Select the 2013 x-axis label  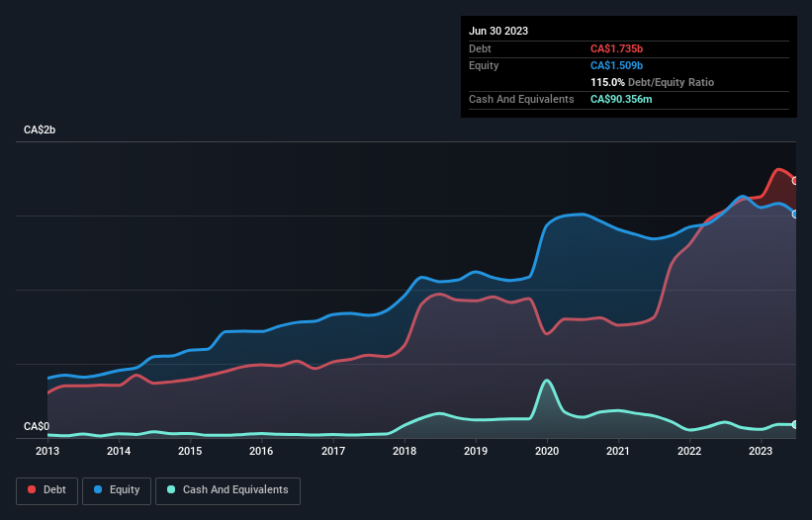coord(47,451)
